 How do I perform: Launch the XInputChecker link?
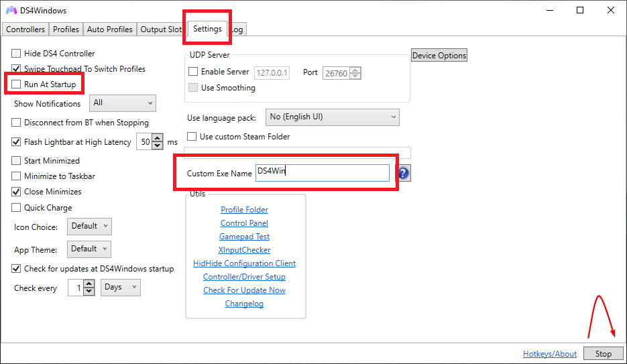point(244,250)
